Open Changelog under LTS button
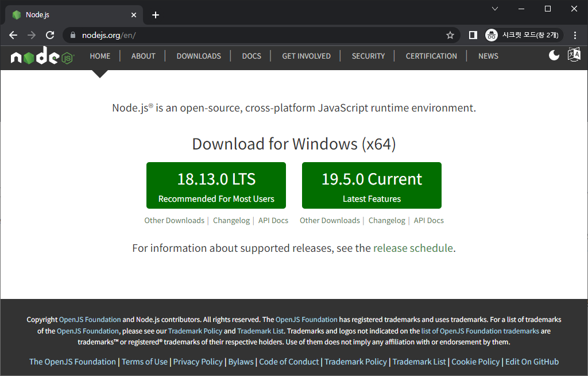The image size is (588, 376). [231, 221]
